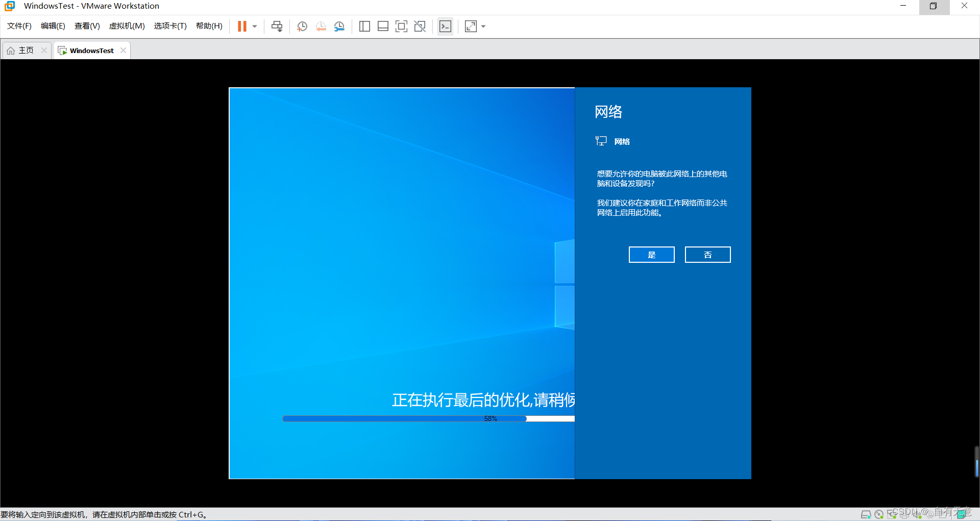Screen dimensions: 980x521
Task: Open the 选项卡(T) menu
Action: click(x=170, y=26)
